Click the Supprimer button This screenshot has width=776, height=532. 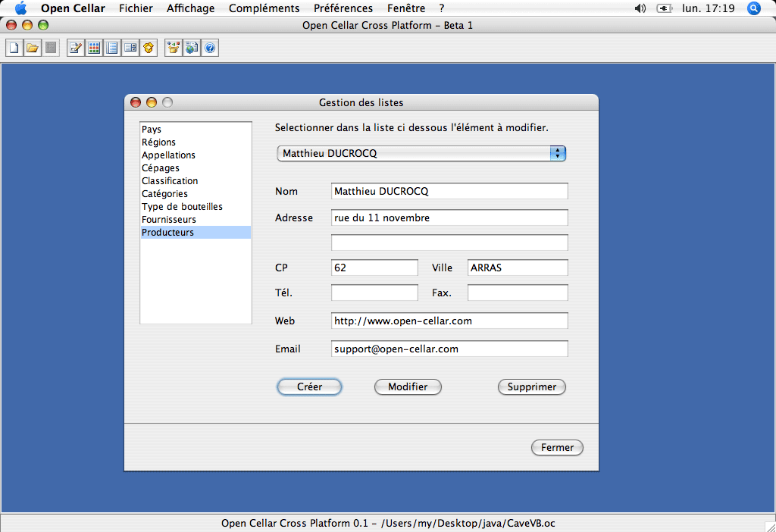(x=531, y=387)
